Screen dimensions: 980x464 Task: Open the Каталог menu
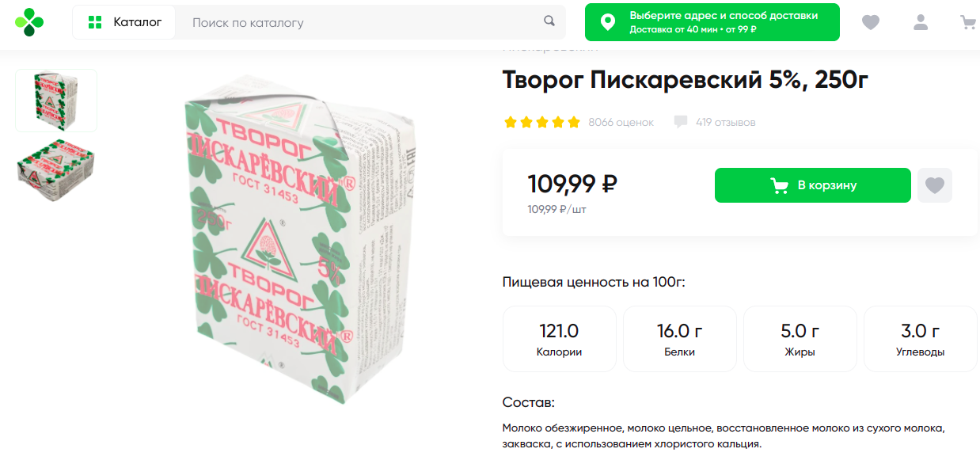(x=124, y=22)
